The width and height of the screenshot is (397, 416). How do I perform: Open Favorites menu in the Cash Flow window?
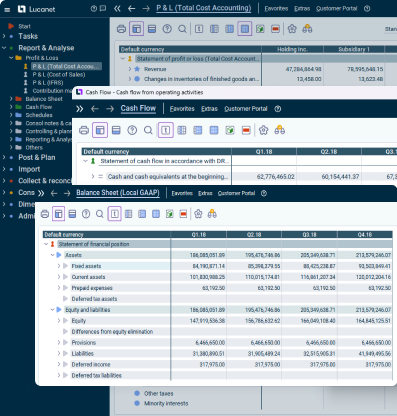click(182, 109)
